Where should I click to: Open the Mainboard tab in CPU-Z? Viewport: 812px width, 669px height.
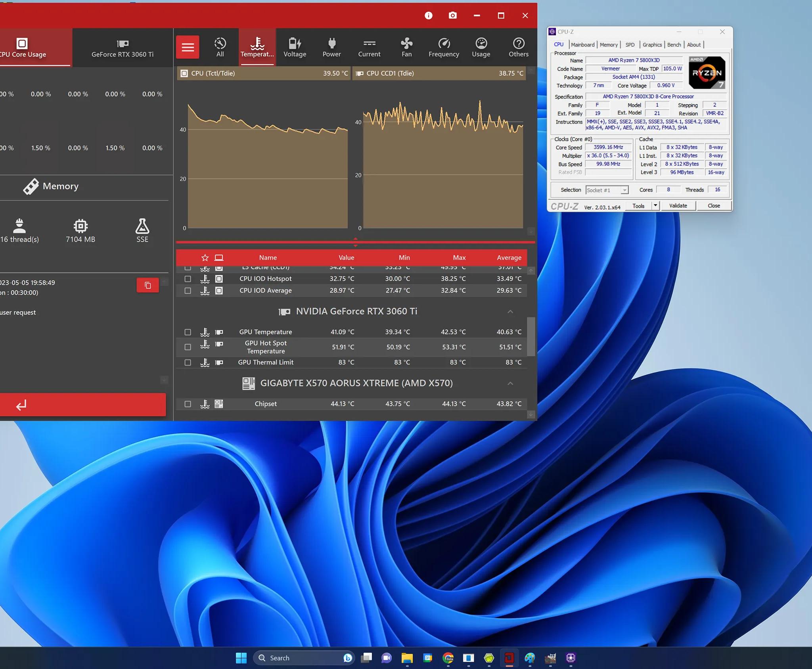582,45
